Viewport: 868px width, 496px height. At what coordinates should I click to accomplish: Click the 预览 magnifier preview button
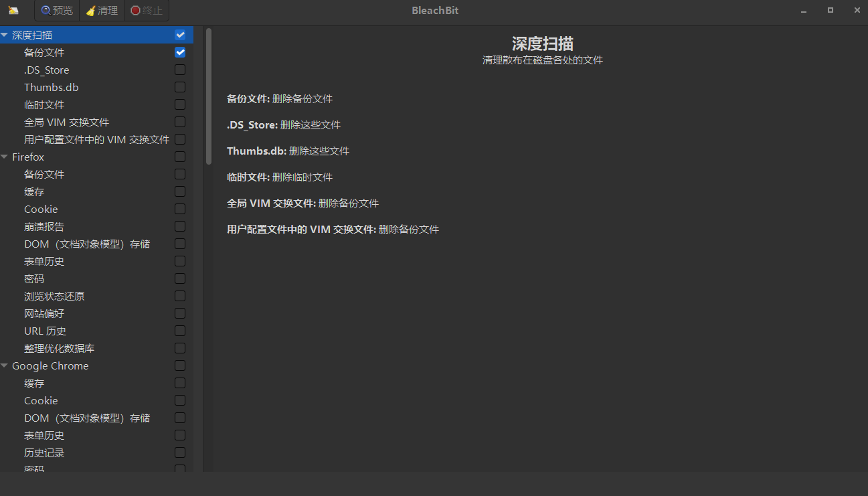click(x=57, y=11)
